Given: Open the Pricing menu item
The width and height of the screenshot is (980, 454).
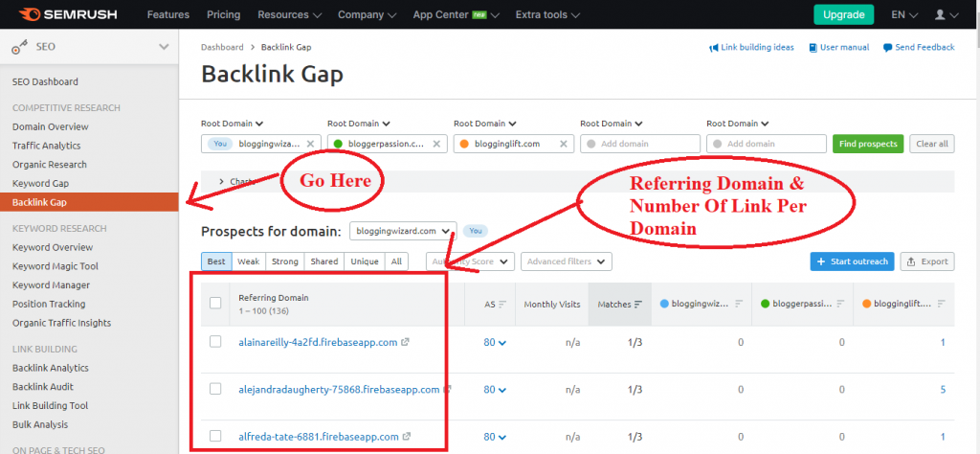Looking at the screenshot, I should tap(224, 14).
